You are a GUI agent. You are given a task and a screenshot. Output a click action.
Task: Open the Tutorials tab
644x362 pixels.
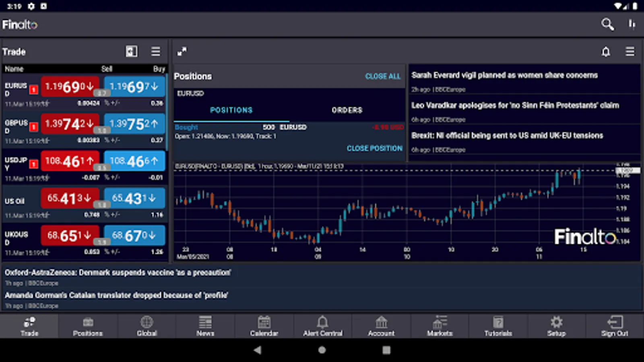point(498,326)
